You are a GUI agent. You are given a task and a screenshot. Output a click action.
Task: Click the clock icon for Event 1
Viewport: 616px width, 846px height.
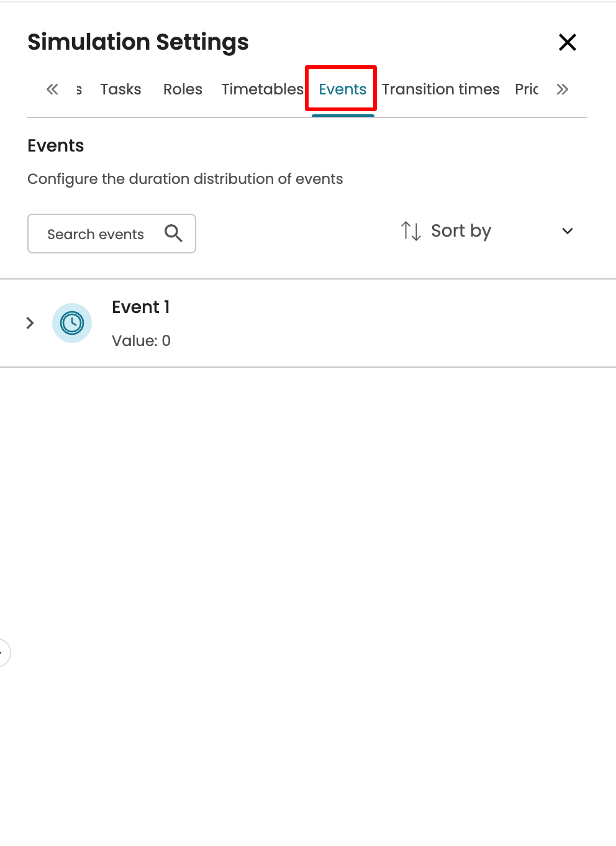click(72, 323)
